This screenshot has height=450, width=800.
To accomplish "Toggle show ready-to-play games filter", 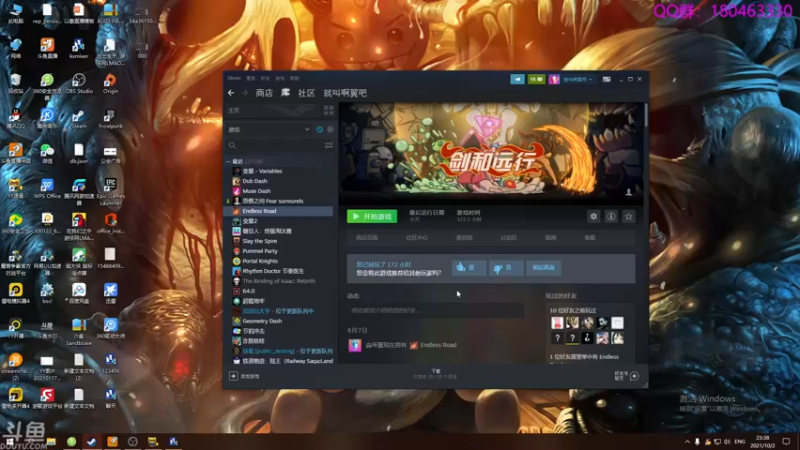I will 330,130.
